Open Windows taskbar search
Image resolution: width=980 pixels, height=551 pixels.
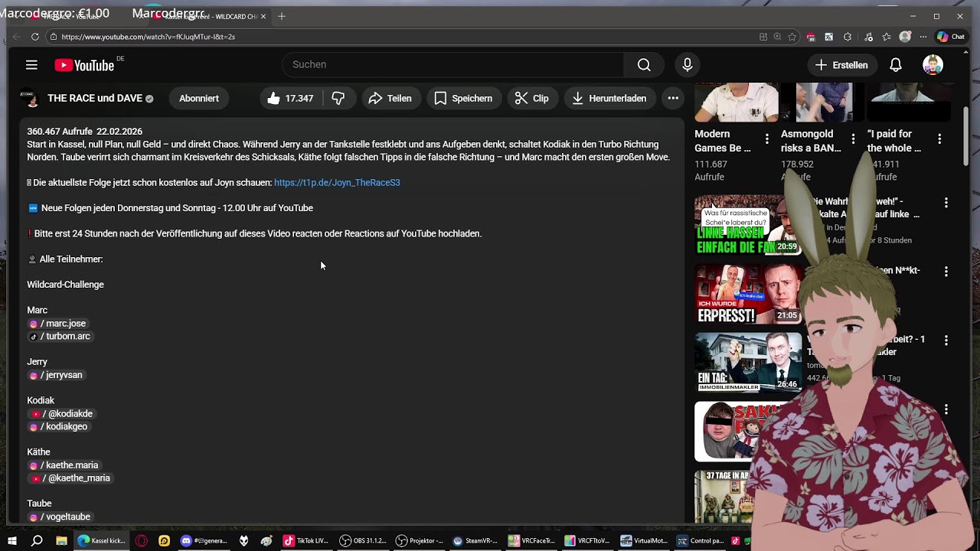point(37,541)
